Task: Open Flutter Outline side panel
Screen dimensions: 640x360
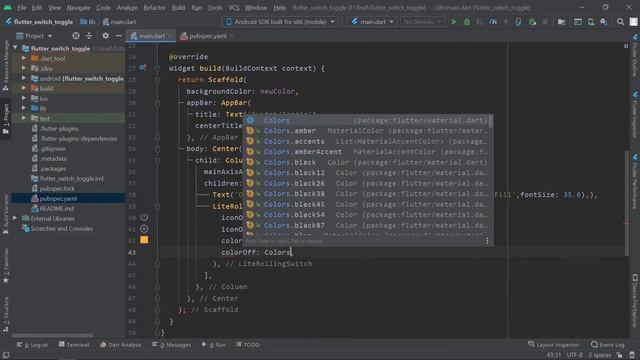Action: coord(635,55)
